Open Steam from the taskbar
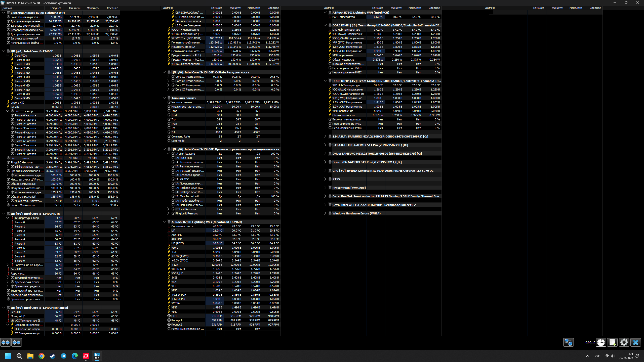 click(52, 356)
